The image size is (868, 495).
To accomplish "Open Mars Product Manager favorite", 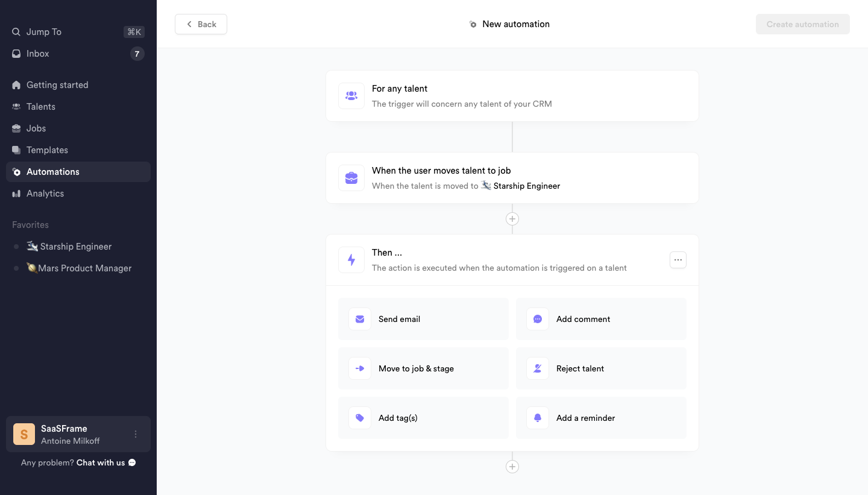I will tap(78, 268).
